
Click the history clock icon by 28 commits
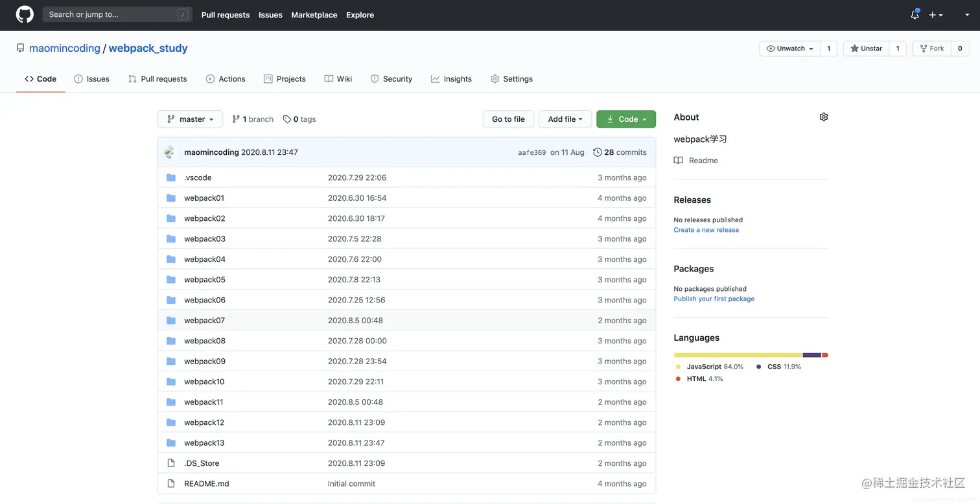(597, 152)
